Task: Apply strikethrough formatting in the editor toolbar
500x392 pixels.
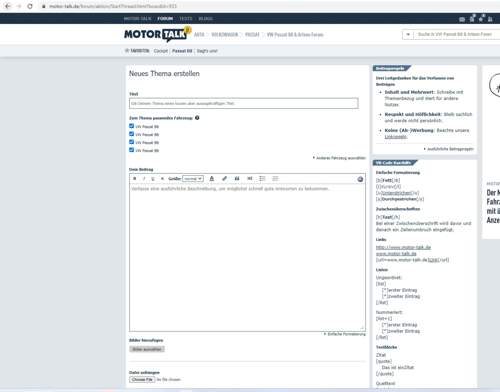Action: tap(162, 179)
